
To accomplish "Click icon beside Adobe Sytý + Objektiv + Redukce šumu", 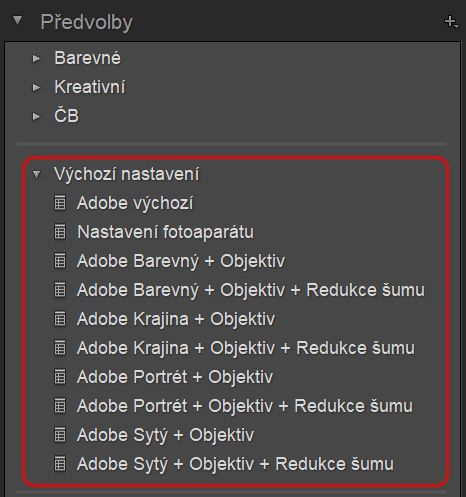I will pos(60,464).
